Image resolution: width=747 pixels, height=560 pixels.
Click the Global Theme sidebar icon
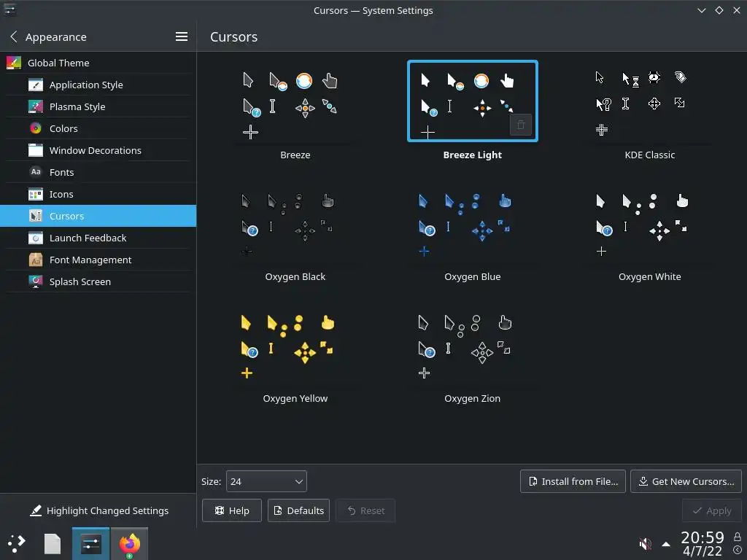pyautogui.click(x=14, y=63)
